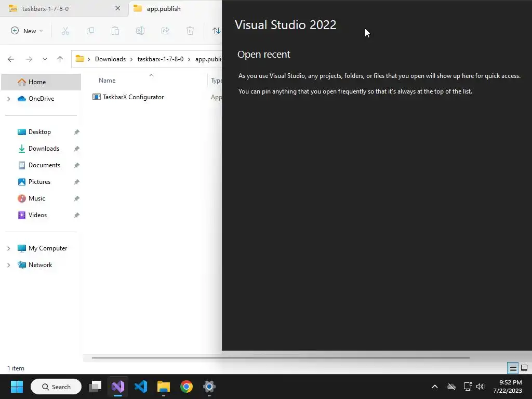Click the volume speaker tray icon

[x=480, y=387]
